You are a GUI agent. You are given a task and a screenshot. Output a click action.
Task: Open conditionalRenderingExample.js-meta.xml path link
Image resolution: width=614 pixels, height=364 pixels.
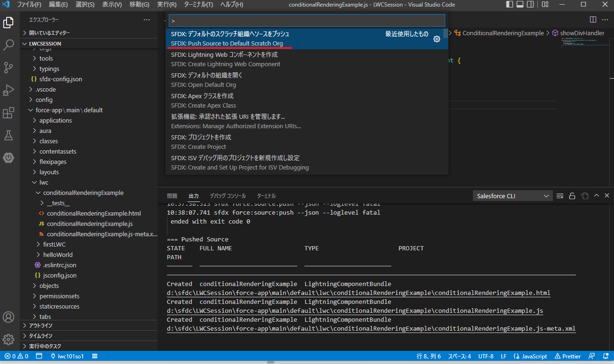(x=371, y=329)
